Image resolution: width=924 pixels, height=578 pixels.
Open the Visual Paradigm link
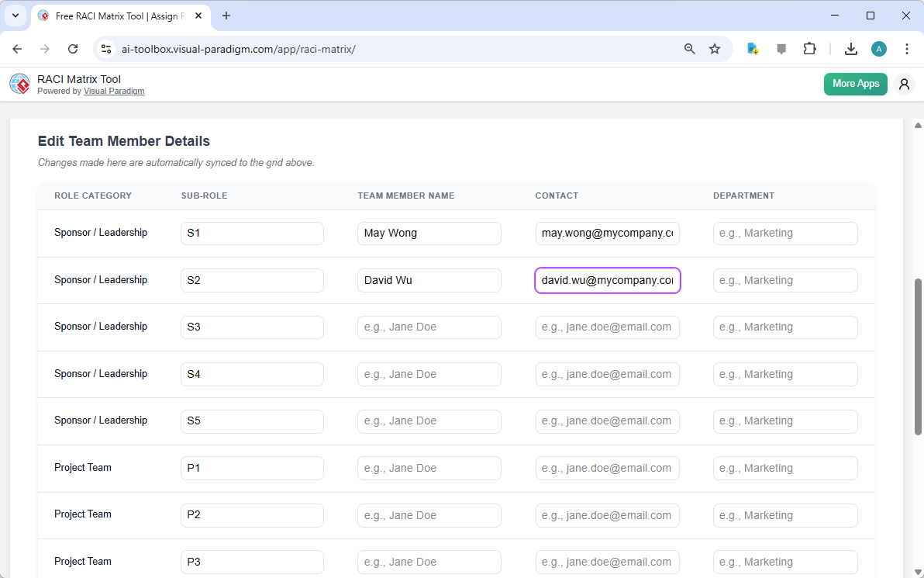(114, 91)
